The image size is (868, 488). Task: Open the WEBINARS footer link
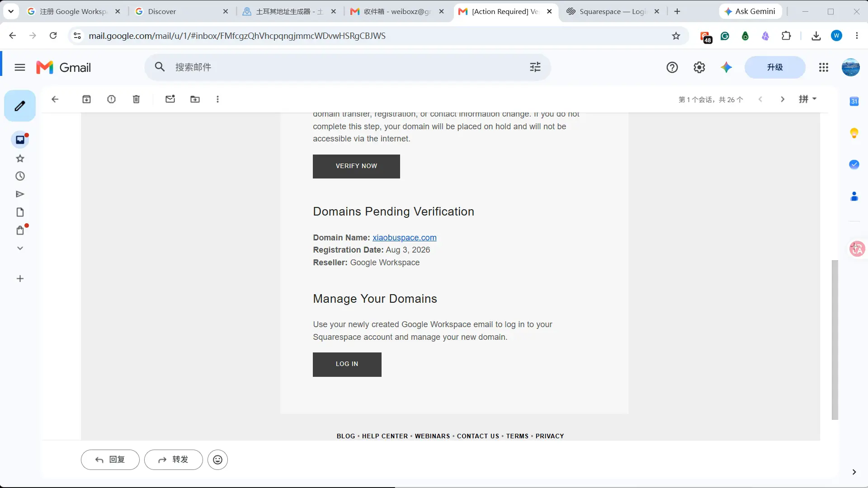(432, 436)
